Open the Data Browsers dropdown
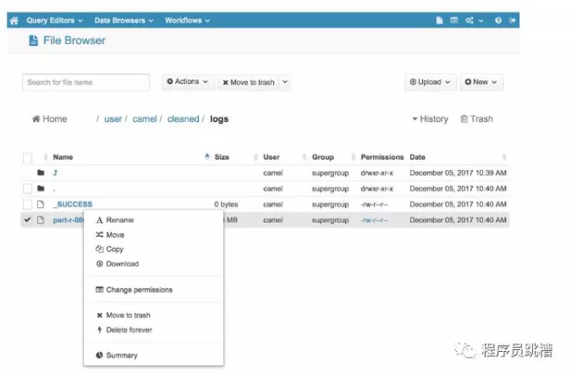The height and width of the screenshot is (373, 588). [124, 20]
